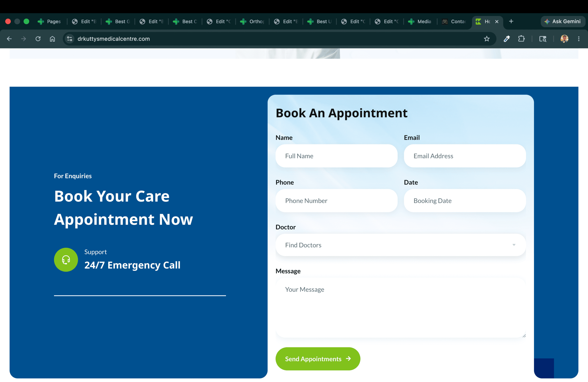Bookmark this page with the star icon
The width and height of the screenshot is (588, 382).
click(486, 39)
